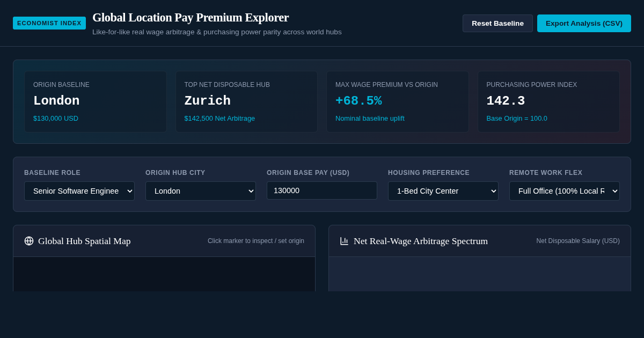
Task: Click the Nominal baseline uplift text
Action: pyautogui.click(x=370, y=118)
